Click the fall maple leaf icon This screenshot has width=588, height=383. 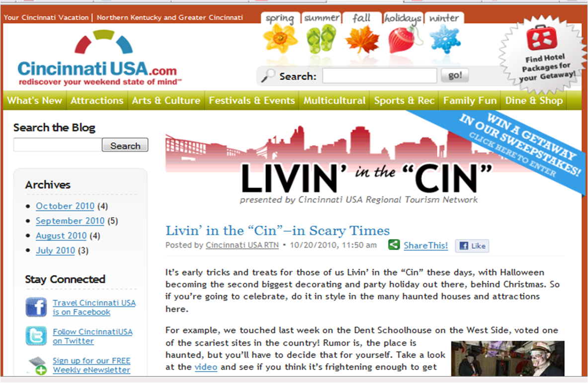coord(362,39)
